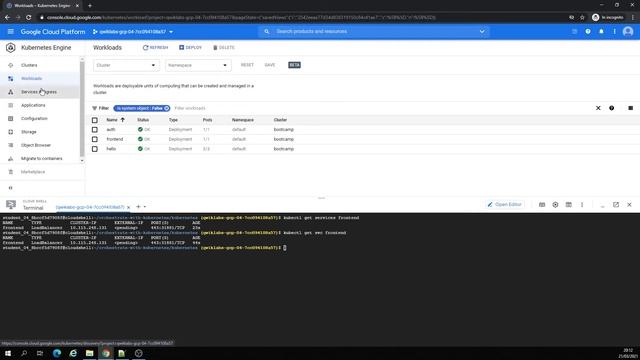640x360 pixels.
Task: Open the filter help question icon
Action: point(611,108)
